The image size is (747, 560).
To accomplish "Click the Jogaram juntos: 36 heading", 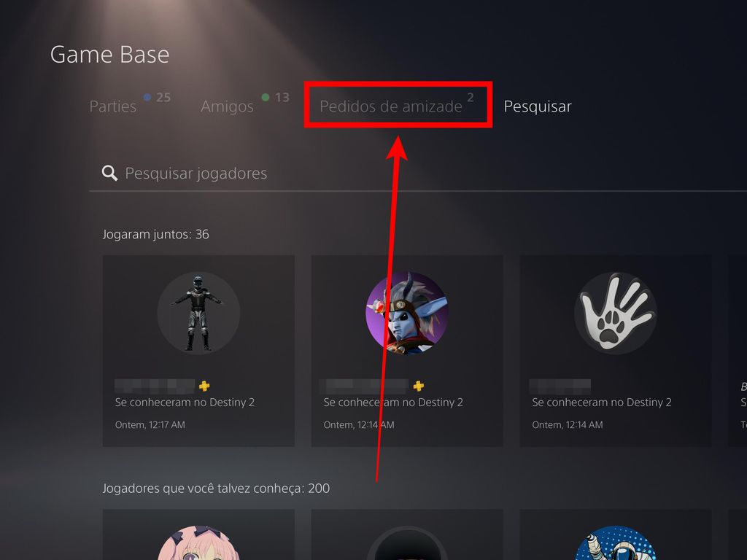I will (156, 234).
